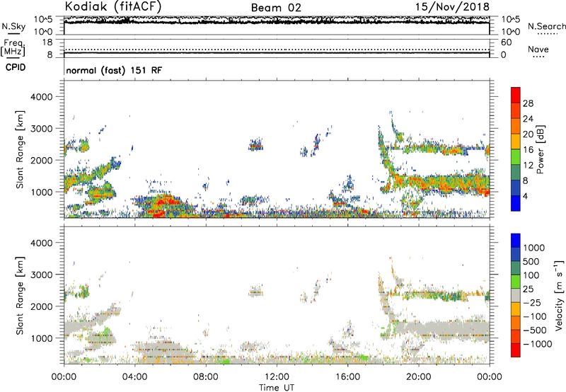Image resolution: width=566 pixels, height=392 pixels.
Task: Click the '-500' velocity colorbar label
Action: tap(535, 330)
